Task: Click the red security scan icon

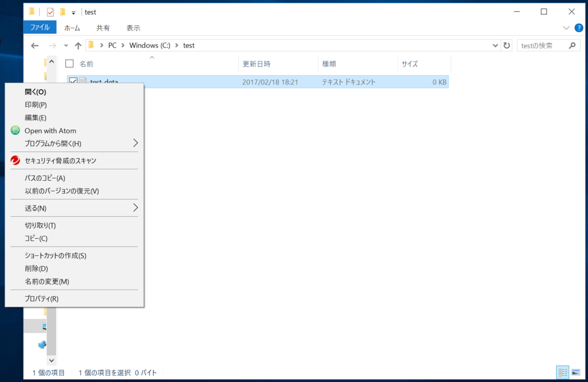Action: [x=16, y=160]
